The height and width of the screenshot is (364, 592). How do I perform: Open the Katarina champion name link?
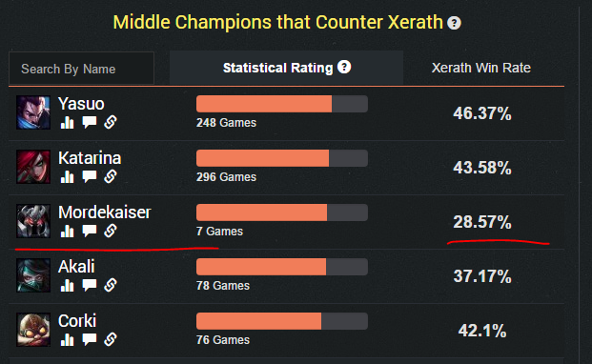(x=90, y=158)
